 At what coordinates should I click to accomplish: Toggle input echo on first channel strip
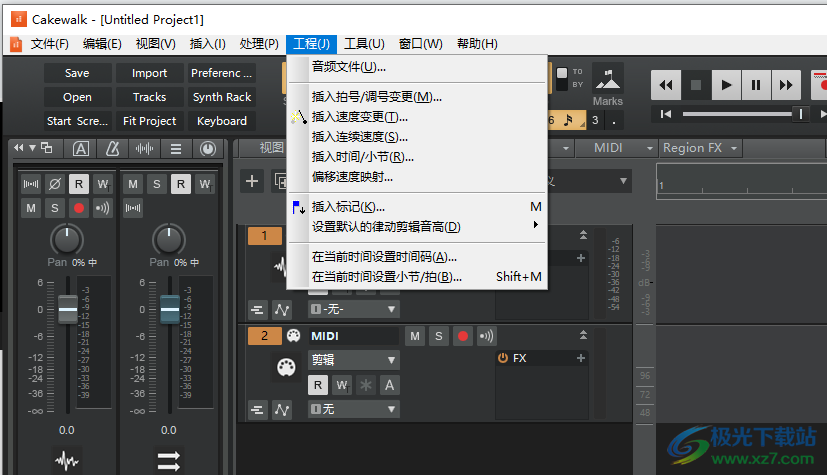(103, 208)
